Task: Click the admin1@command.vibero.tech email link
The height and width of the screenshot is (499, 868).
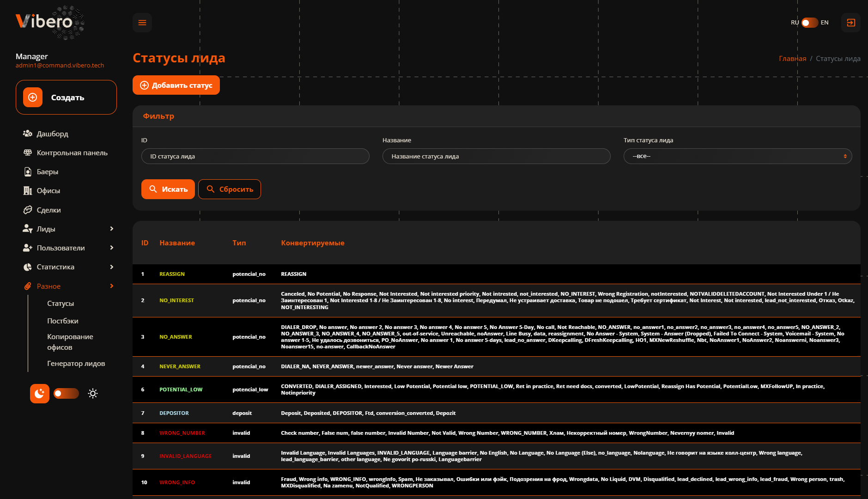Action: [x=60, y=65]
